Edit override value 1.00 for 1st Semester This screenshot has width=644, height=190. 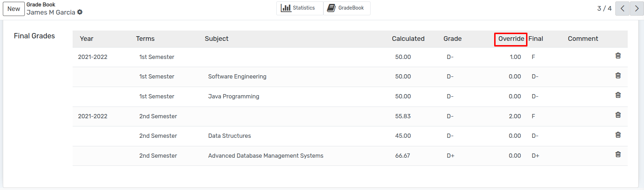click(515, 57)
